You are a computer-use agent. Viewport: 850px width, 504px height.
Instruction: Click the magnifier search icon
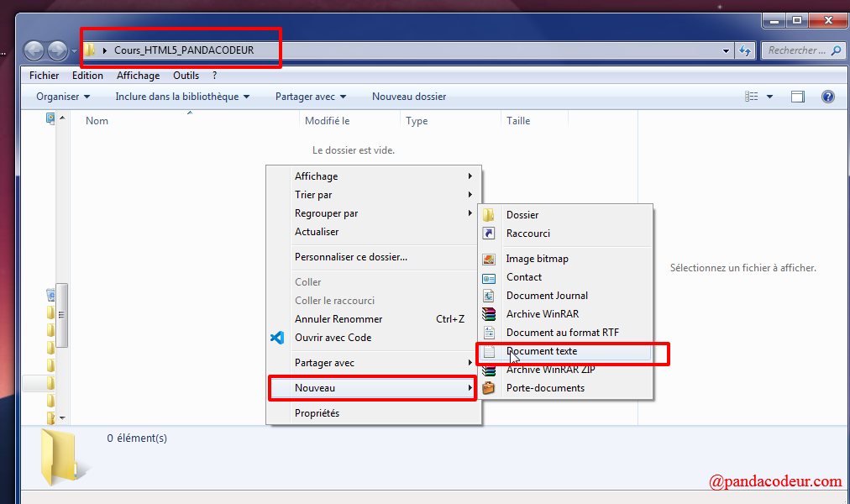pyautogui.click(x=837, y=50)
